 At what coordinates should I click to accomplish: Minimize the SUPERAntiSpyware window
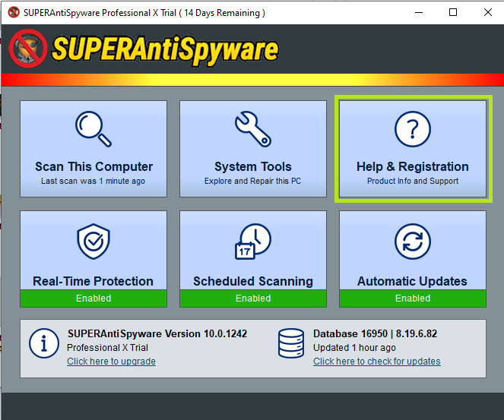pyautogui.click(x=419, y=12)
